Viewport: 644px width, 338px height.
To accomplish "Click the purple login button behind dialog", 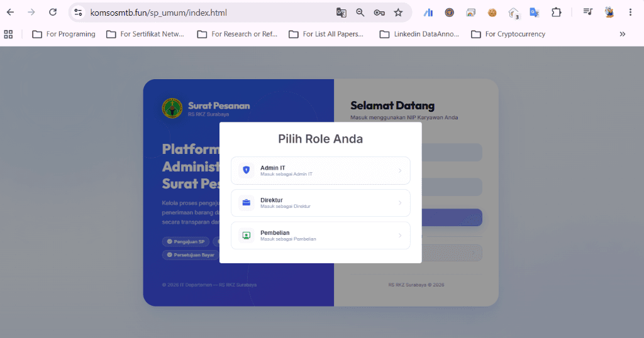I will tap(452, 217).
